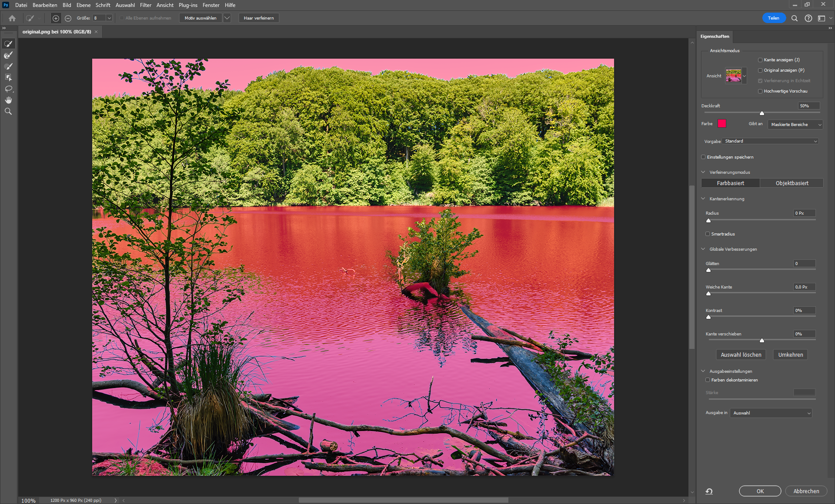Enable Smartradius checkbox
The image size is (835, 504).
(x=708, y=234)
